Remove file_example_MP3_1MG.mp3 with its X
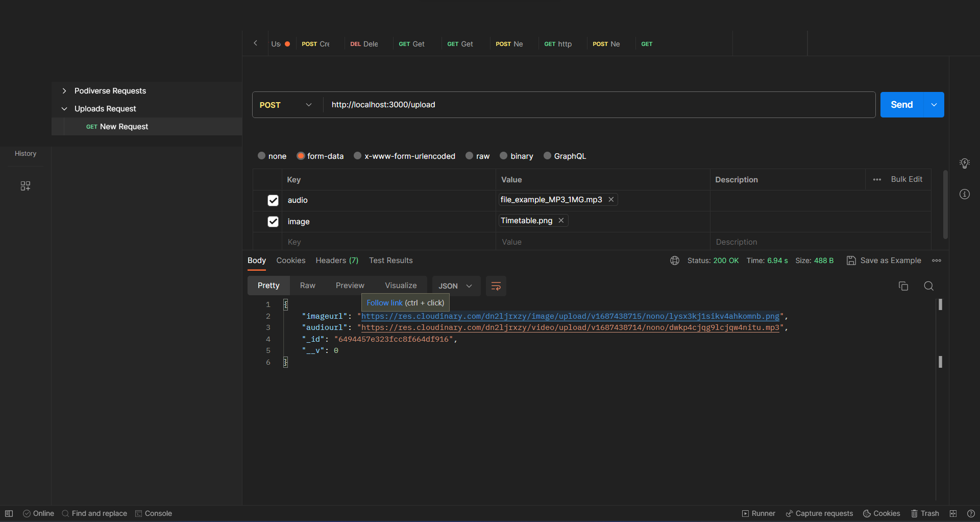This screenshot has height=522, width=980. (x=611, y=200)
